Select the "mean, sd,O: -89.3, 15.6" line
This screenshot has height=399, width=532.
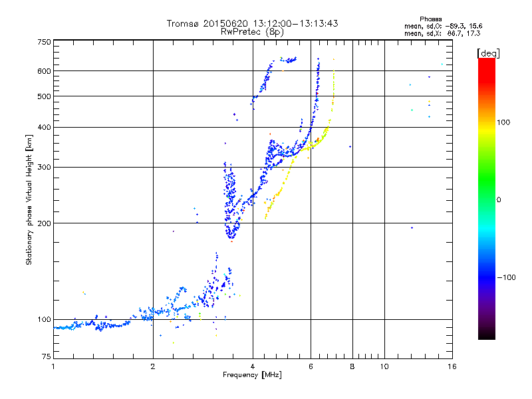click(x=443, y=26)
